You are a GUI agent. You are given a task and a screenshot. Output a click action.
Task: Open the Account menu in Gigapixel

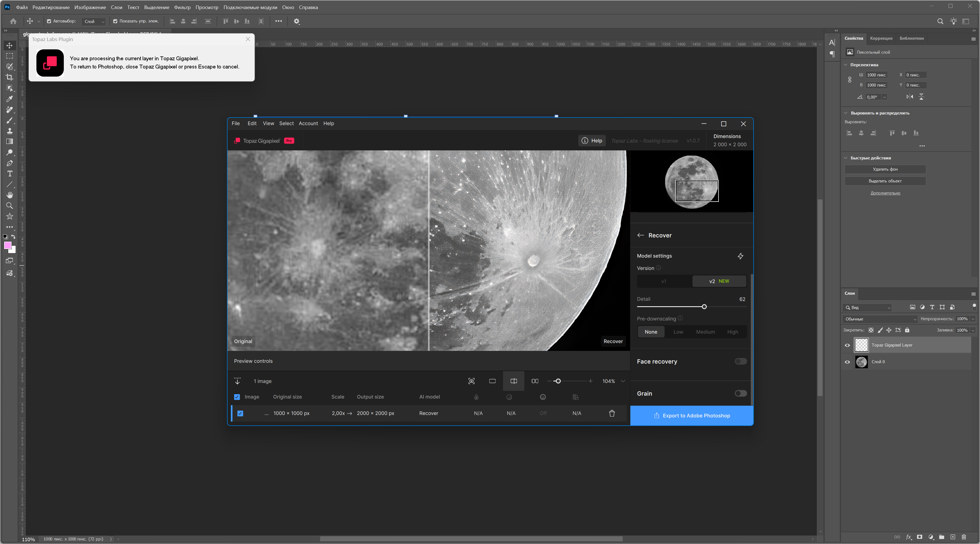click(x=308, y=123)
